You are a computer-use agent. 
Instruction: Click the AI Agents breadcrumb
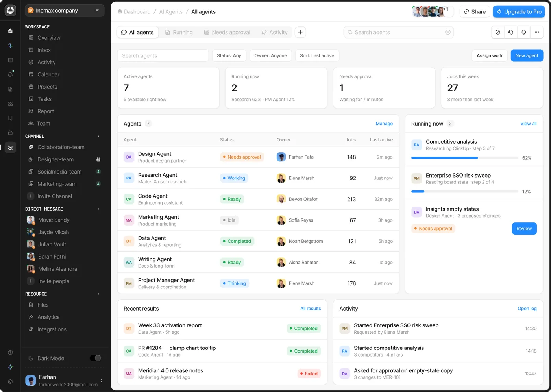[x=171, y=12]
